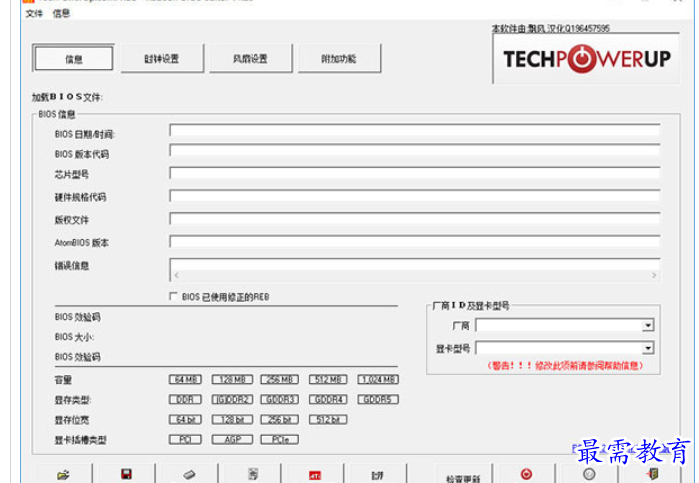Click the grey round icon in the bottom toolbar
The height and width of the screenshot is (483, 699).
pyautogui.click(x=589, y=474)
